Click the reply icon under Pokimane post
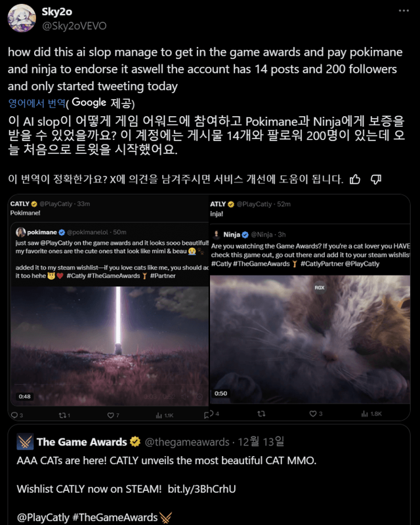The image size is (420, 525). pos(14,415)
